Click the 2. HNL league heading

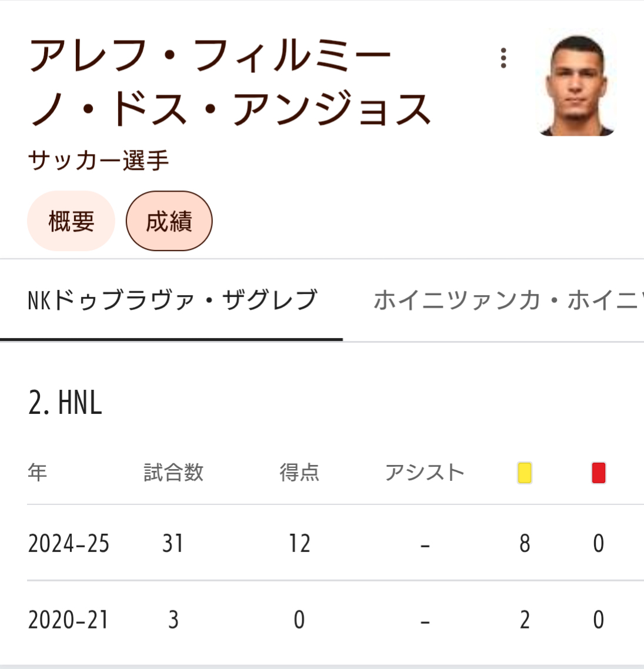[x=65, y=403]
